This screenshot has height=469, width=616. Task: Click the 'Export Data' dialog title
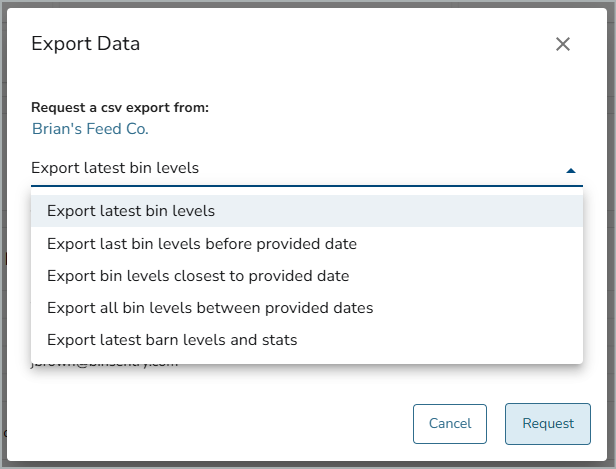coord(86,44)
